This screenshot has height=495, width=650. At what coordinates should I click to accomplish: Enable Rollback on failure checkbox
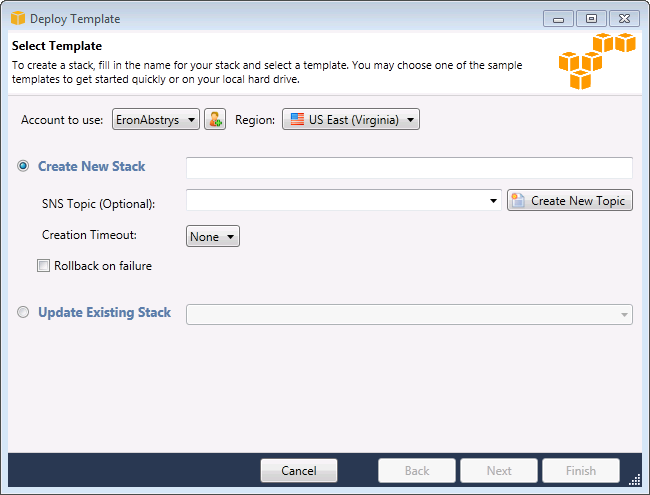43,266
